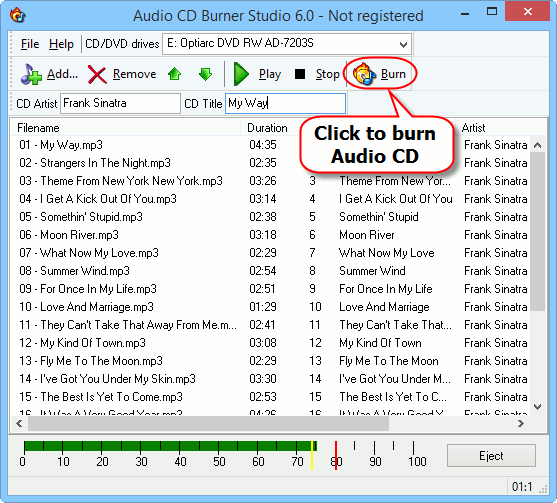Screen dimensions: 557x503
Task: Click title cell 'Somethin' Stupid' in track 5
Action: click(379, 217)
